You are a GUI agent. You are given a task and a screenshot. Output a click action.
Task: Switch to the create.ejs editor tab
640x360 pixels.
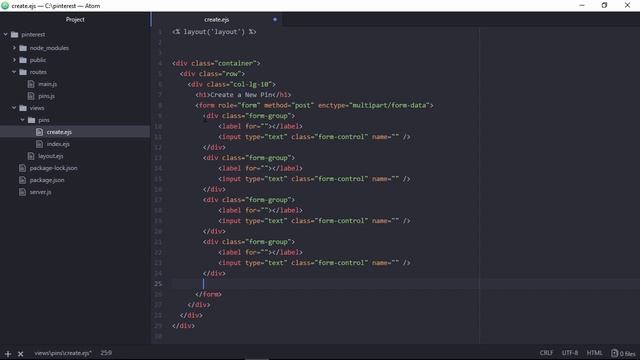[216, 19]
